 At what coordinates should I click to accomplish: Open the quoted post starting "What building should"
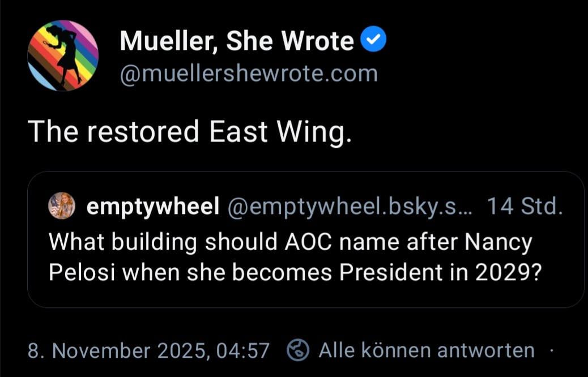(x=305, y=258)
